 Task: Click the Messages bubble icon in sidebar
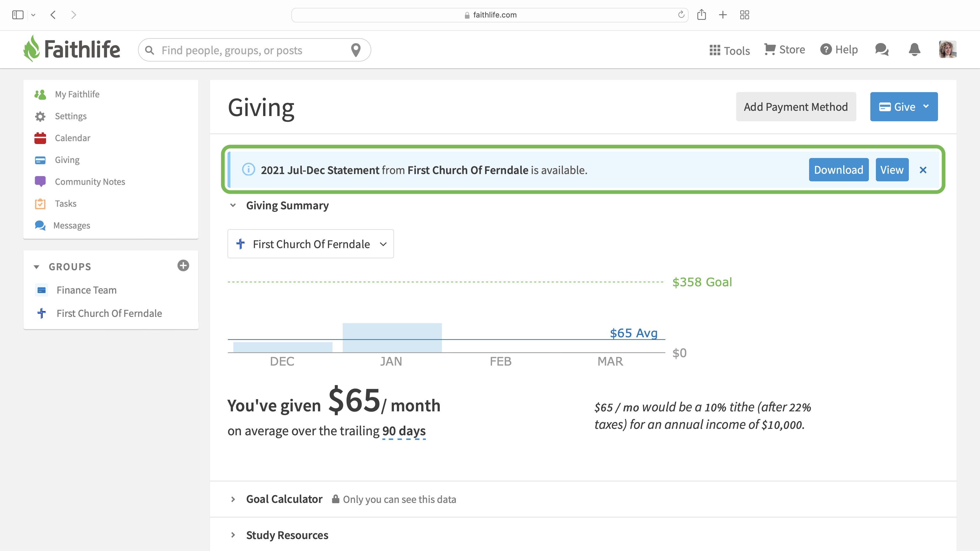coord(40,225)
